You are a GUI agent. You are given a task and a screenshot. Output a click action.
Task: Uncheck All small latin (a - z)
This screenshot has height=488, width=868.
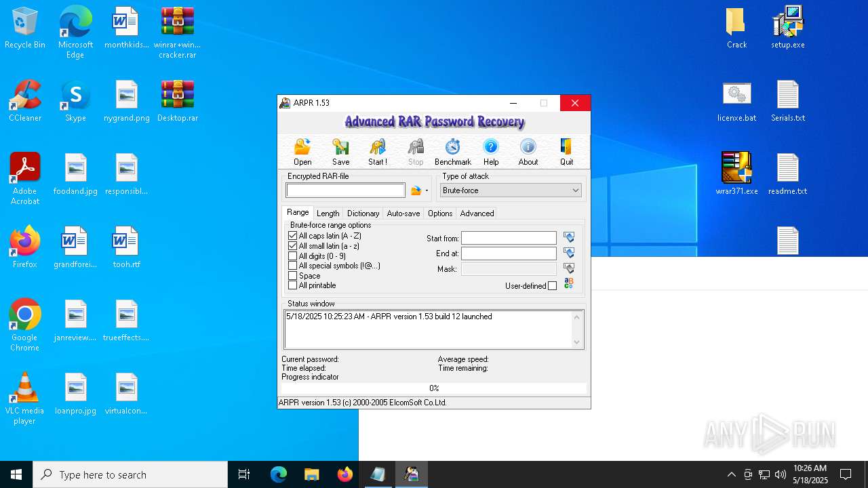tap(293, 246)
